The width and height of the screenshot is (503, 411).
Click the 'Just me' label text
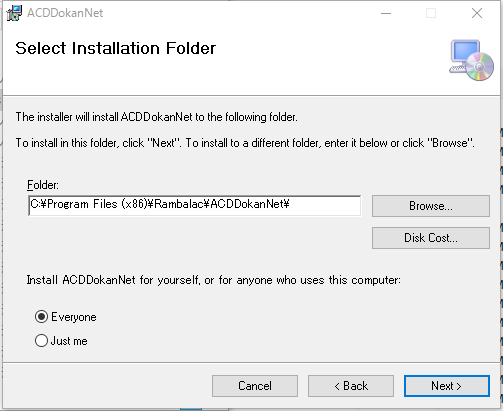point(69,341)
